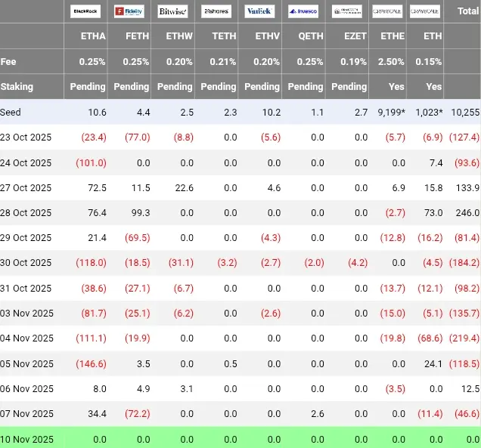This screenshot has width=481, height=448.
Task: Click the Fidelity logo
Action: [130, 11]
